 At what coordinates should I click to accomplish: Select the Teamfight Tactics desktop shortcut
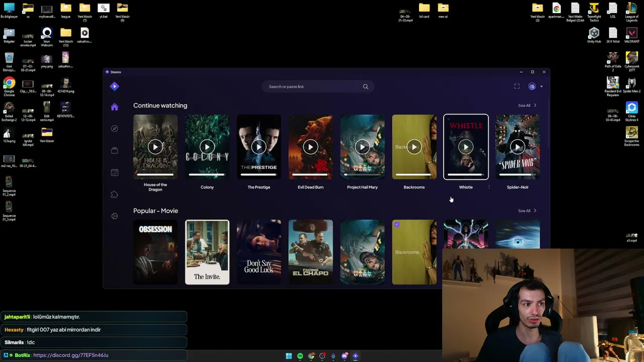pos(594,12)
